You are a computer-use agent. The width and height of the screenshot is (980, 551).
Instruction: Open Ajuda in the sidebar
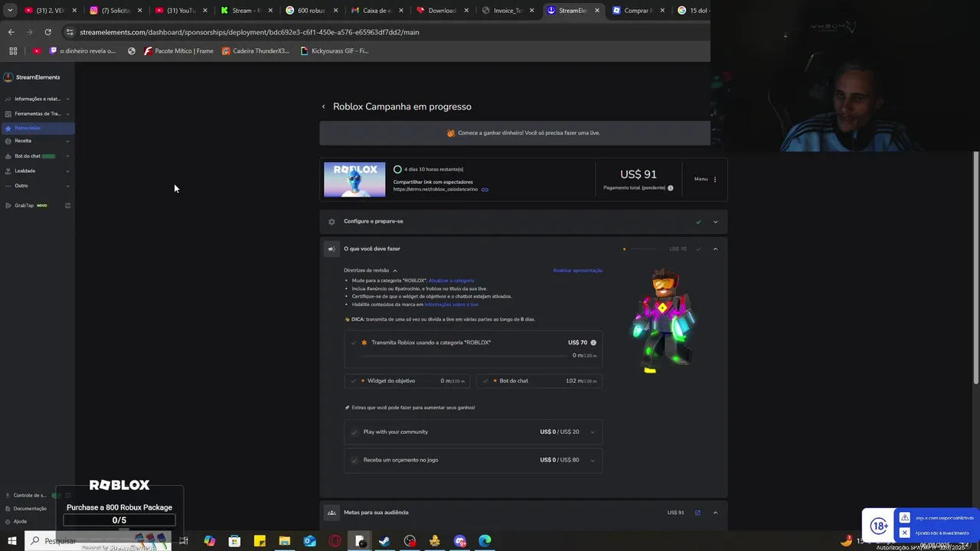point(20,521)
